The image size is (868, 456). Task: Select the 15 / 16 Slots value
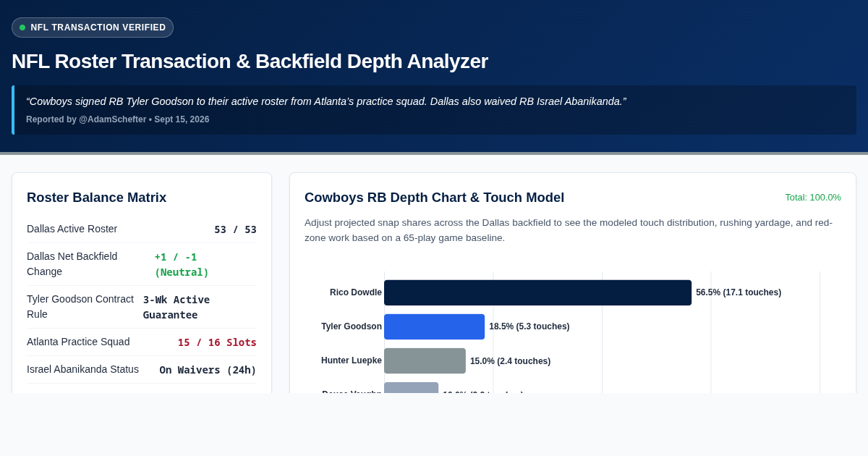[217, 342]
